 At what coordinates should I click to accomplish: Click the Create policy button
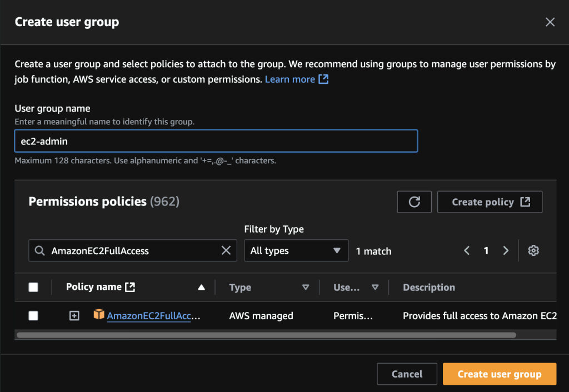point(490,202)
